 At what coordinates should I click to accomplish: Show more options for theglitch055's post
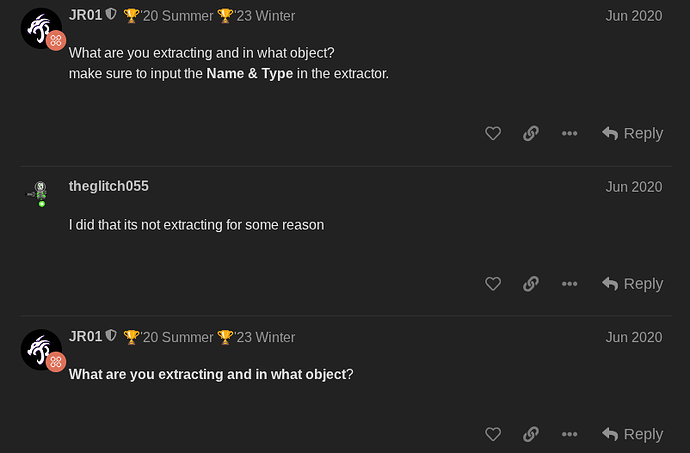coord(569,284)
